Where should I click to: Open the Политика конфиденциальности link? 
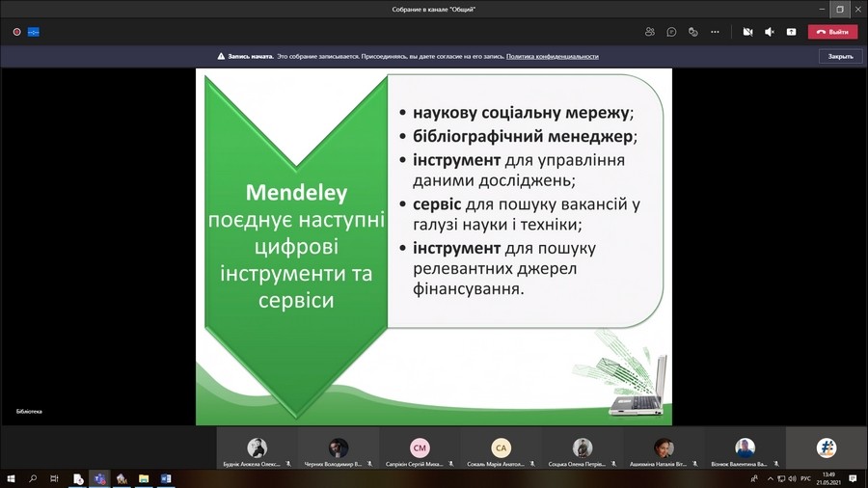[x=552, y=57]
